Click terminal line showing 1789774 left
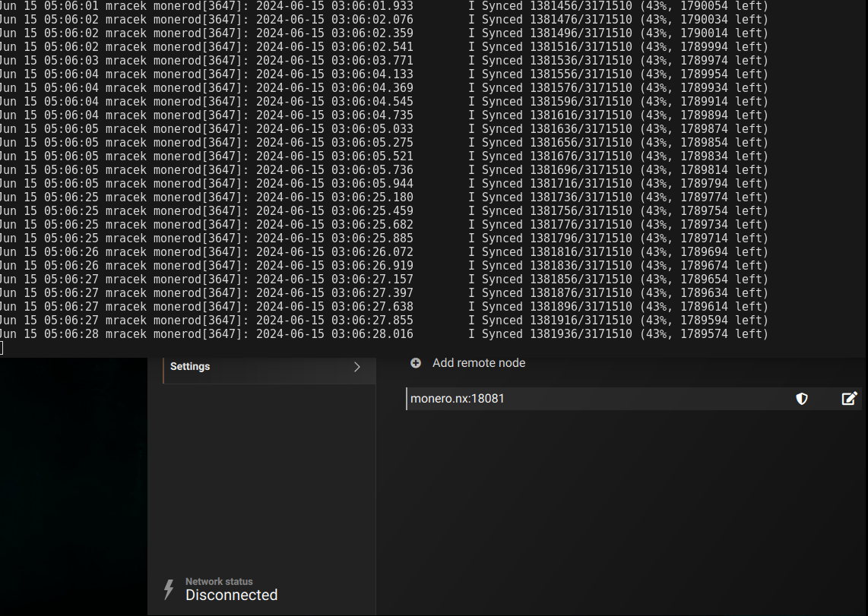Screen dimensions: 868x616 (384, 197)
